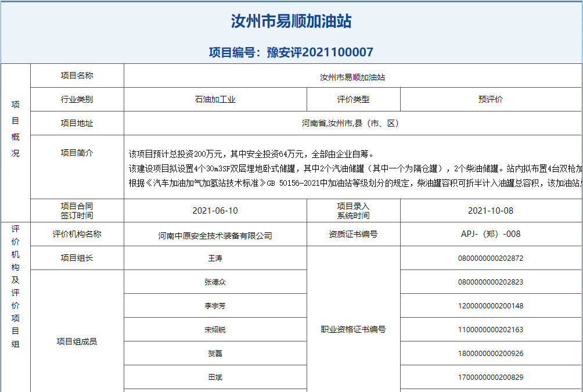
Task: Click certificate number APJ-（郑）-008
Action: pos(491,234)
